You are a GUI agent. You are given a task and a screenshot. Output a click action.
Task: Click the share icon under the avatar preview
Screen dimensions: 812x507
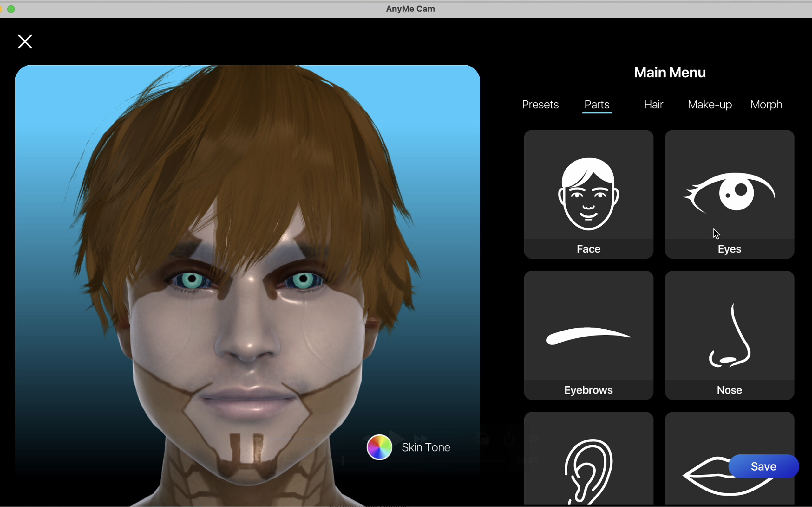tap(509, 438)
